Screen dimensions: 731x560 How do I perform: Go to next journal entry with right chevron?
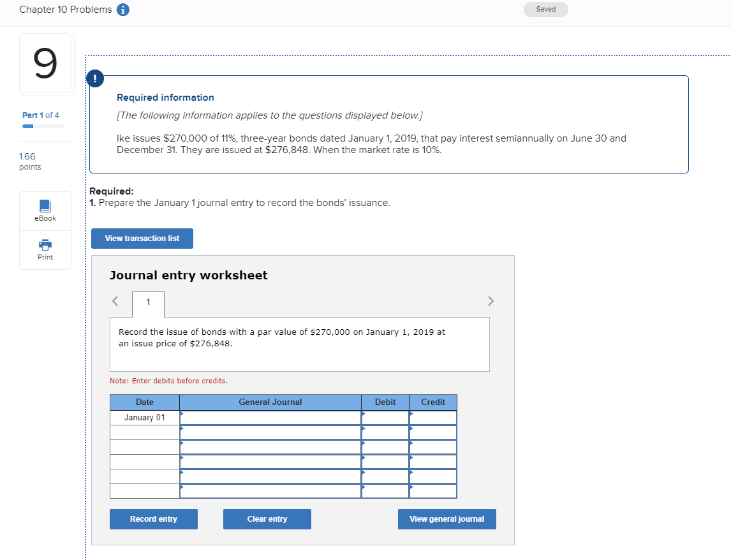click(491, 301)
